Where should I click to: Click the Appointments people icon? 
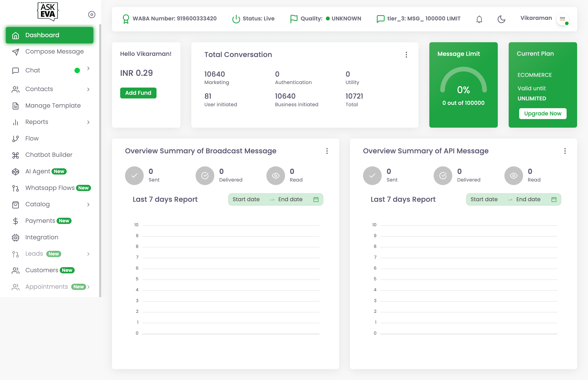click(16, 287)
